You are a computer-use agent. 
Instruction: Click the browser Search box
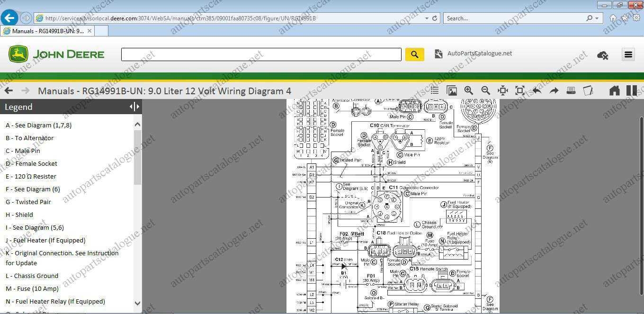(x=514, y=18)
